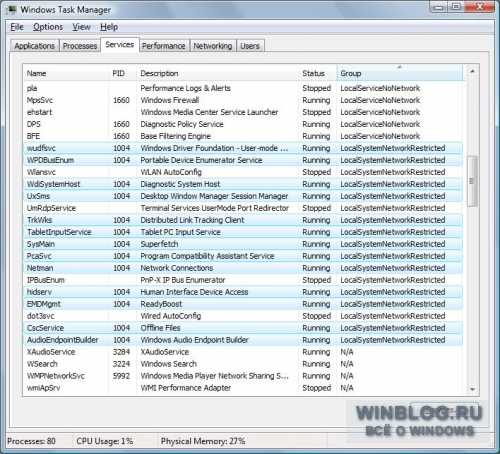
Task: Select the XAudioService name cell
Action: point(51,352)
